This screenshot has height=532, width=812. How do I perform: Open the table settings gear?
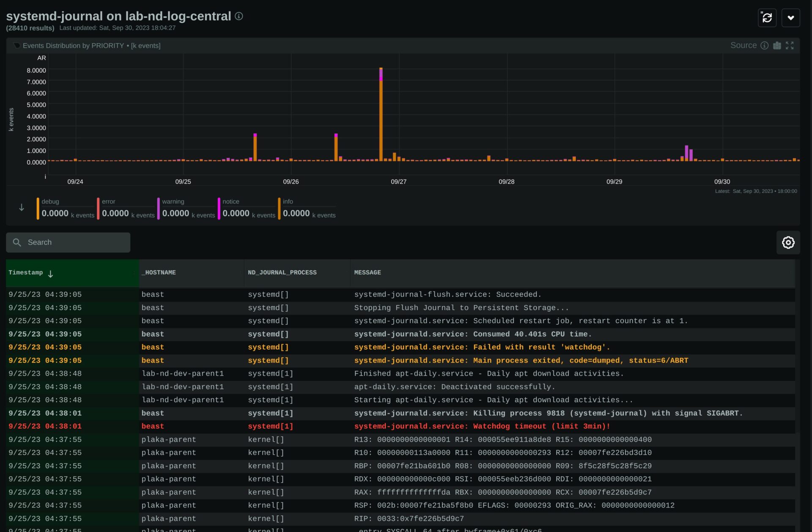(788, 242)
